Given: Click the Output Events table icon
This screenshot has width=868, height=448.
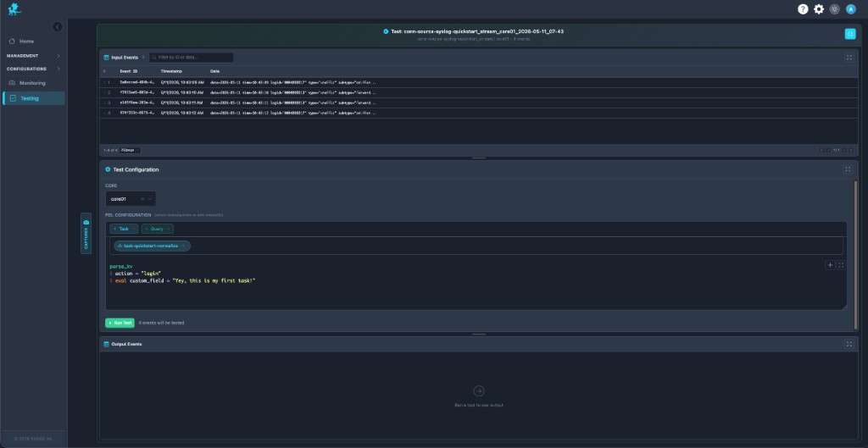Looking at the screenshot, I should point(106,344).
